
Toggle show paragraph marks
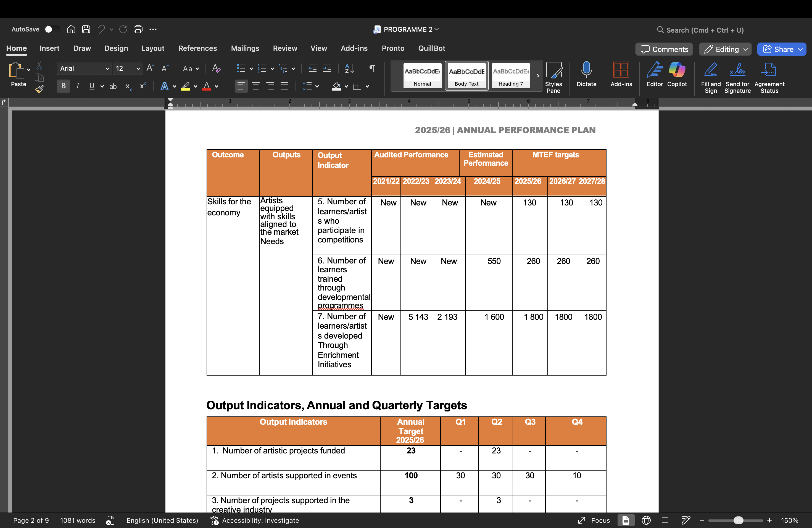pos(372,68)
